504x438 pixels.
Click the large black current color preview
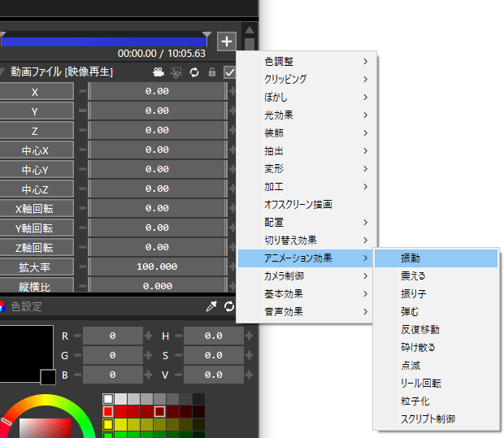[26, 353]
